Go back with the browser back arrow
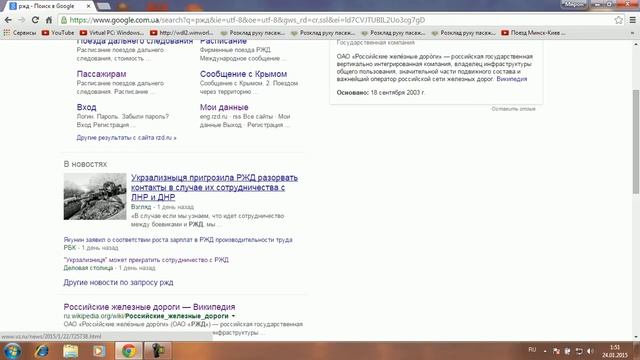Screen dimensions: 640x360 tap(8, 20)
